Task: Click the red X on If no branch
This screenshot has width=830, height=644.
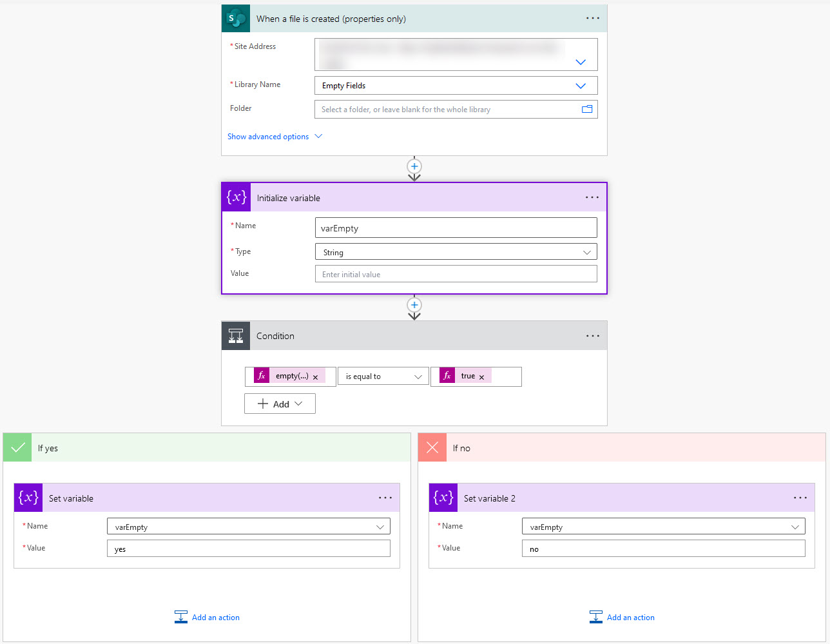Action: (432, 447)
